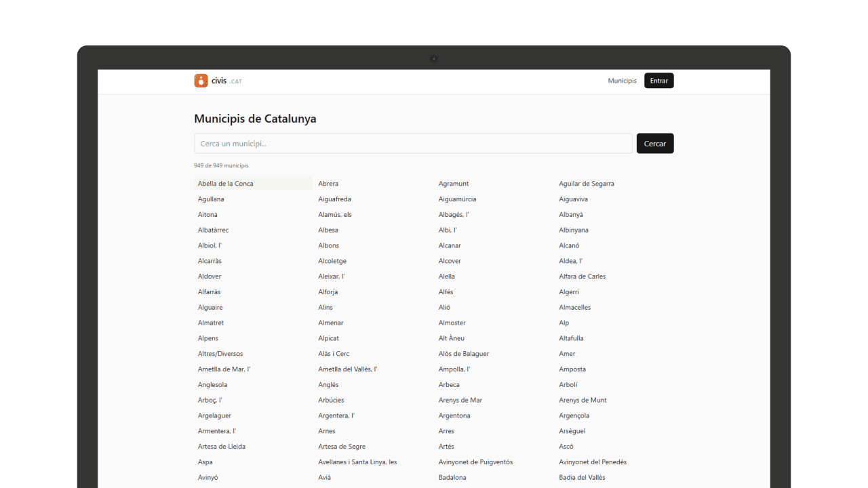Open the Abella de la Conca municipality
The width and height of the screenshot is (868, 488).
(226, 184)
